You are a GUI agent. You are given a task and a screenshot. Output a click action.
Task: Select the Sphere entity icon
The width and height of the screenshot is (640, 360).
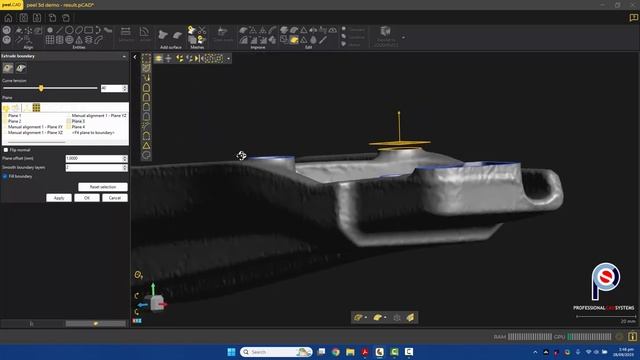click(69, 40)
